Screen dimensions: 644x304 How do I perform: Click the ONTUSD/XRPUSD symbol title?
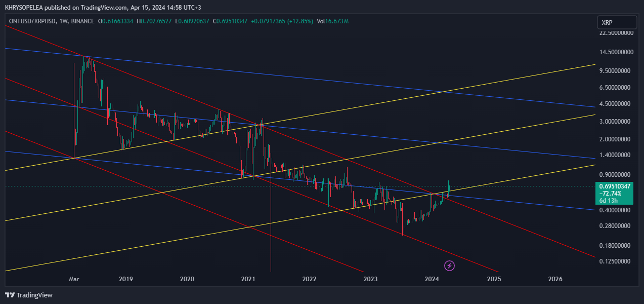click(x=31, y=21)
